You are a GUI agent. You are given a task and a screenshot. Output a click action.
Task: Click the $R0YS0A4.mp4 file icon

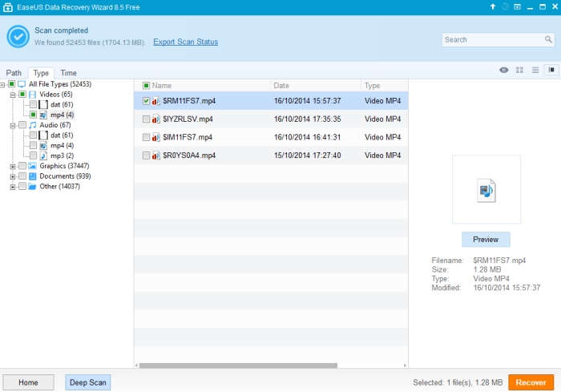click(x=156, y=156)
